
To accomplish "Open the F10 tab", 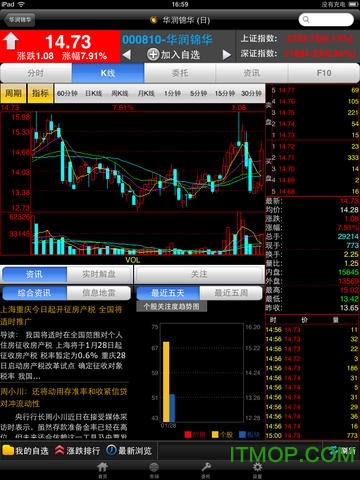I will click(x=324, y=73).
